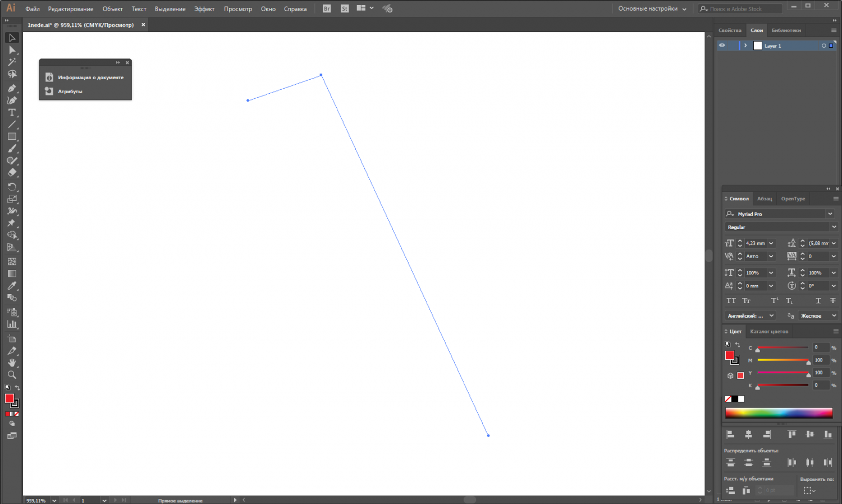Open the Эффект menu

204,8
